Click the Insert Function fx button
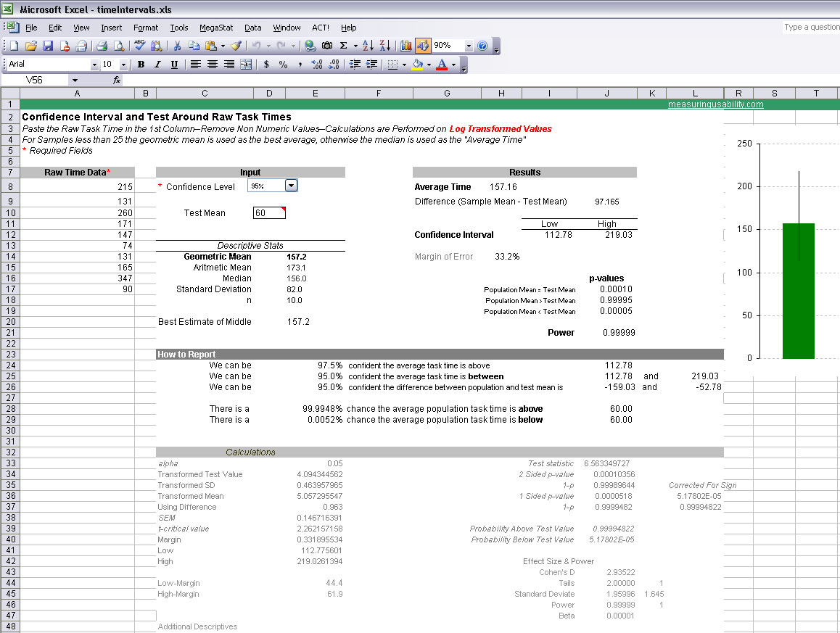This screenshot has height=633, width=840. click(x=116, y=80)
